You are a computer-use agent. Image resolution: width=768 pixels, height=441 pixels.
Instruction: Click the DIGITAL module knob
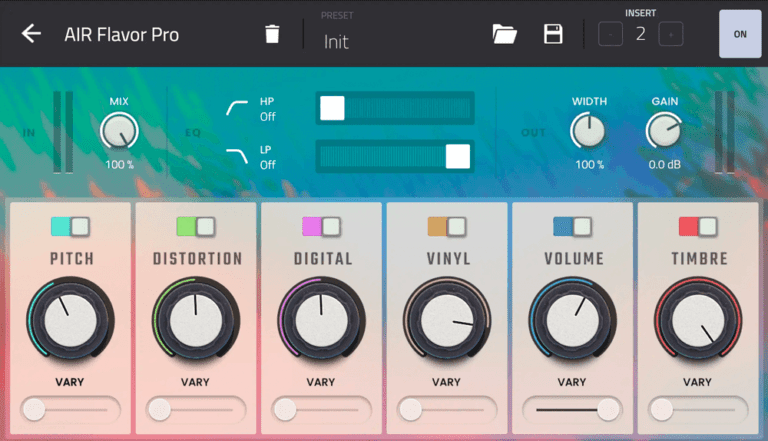click(321, 320)
